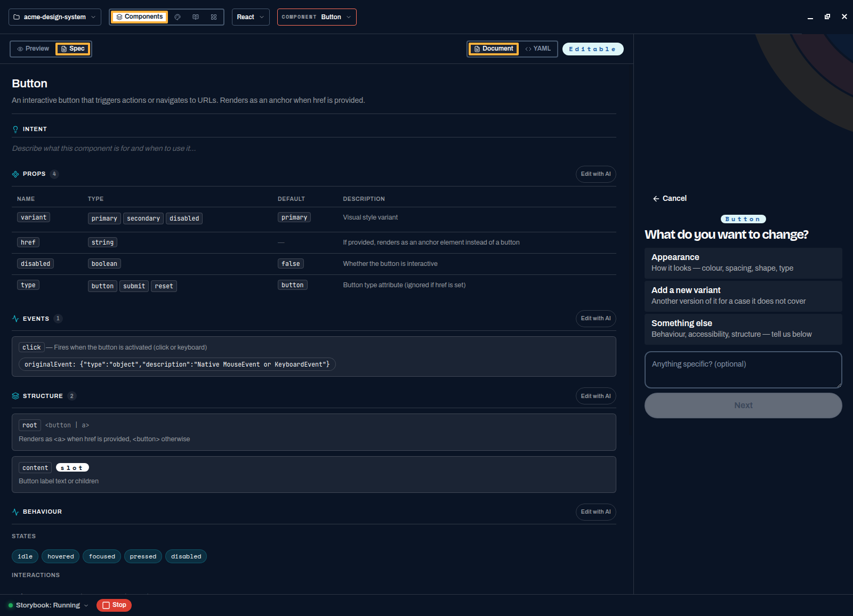
Task: Open the acme-design-system project dropdown
Action: tap(55, 17)
